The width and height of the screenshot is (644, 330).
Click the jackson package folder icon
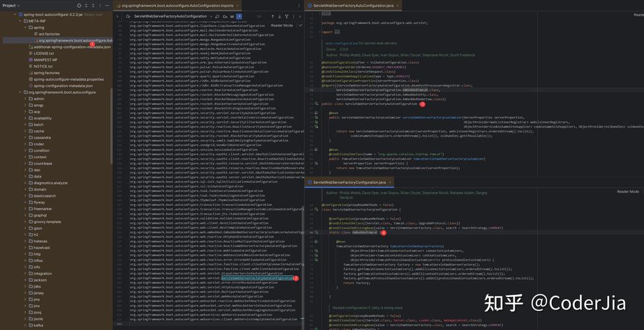[31, 280]
